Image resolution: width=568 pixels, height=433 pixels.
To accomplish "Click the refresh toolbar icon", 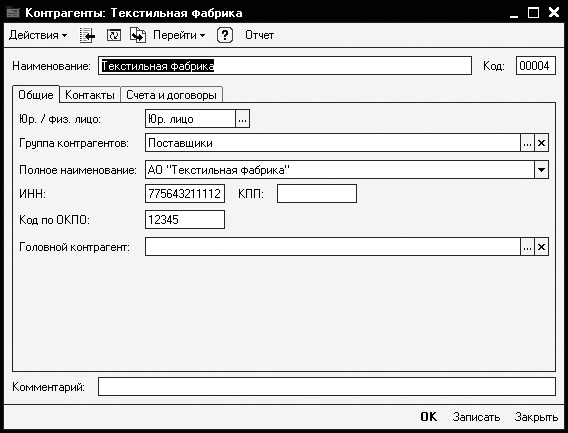I will [x=114, y=35].
